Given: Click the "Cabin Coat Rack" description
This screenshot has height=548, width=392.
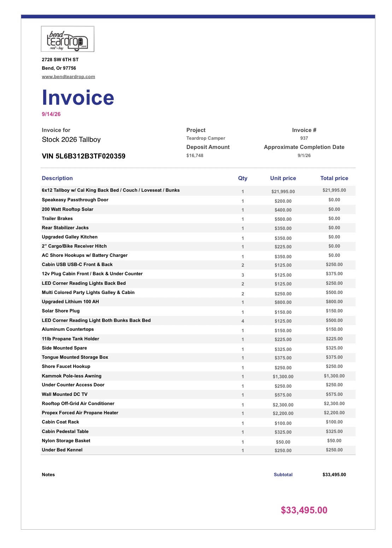Looking at the screenshot, I should click(60, 422).
